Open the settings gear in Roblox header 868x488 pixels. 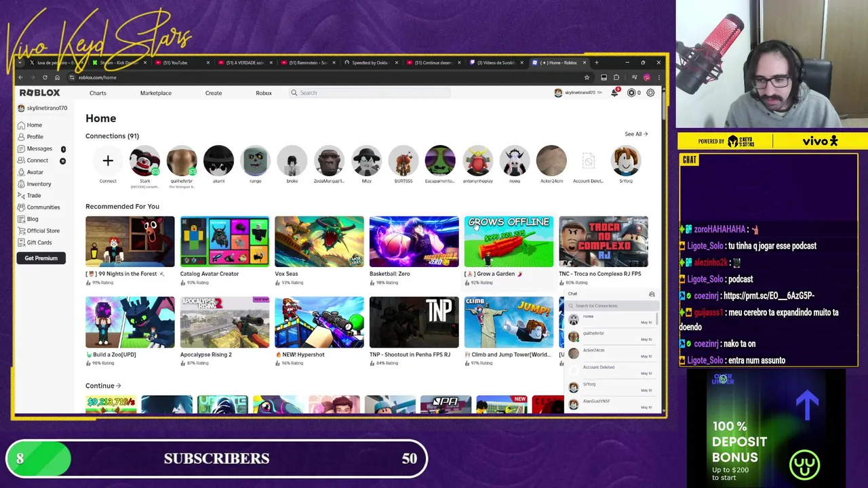650,93
